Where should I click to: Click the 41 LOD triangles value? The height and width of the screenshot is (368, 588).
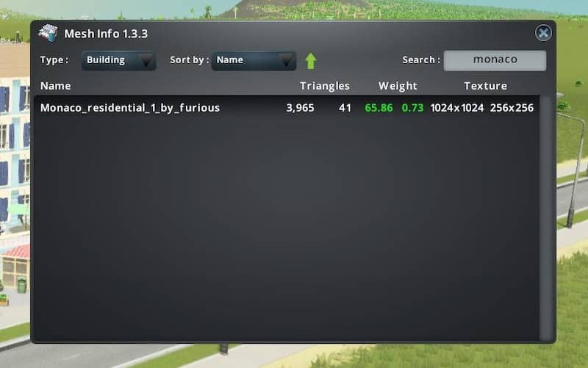tap(345, 108)
